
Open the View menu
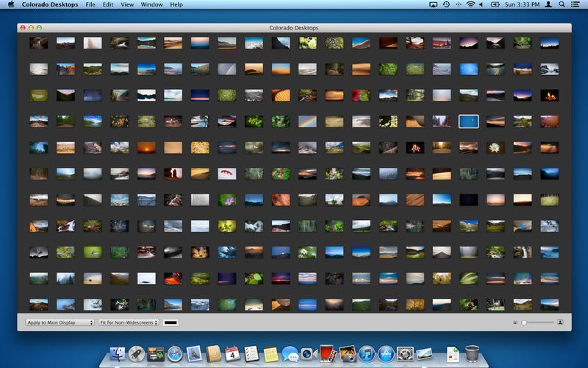point(127,4)
